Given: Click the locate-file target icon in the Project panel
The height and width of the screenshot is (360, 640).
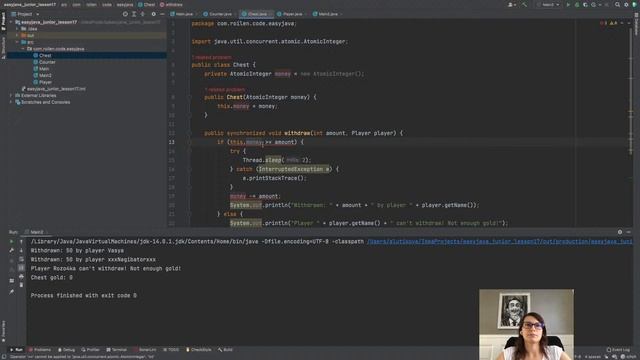Looking at the screenshot, I should [x=125, y=14].
